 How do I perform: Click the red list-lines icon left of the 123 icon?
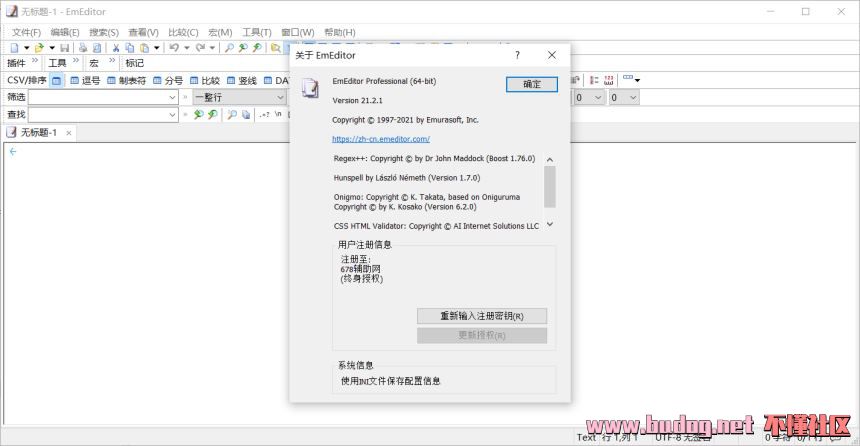(594, 81)
